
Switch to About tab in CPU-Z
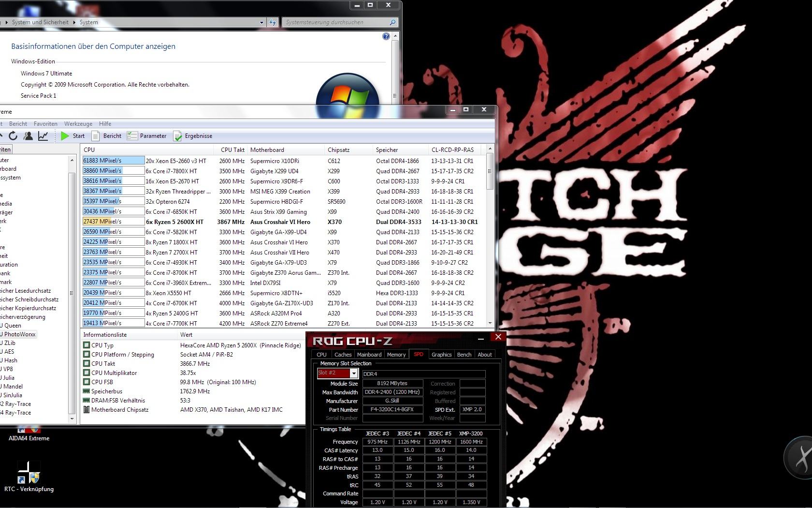pyautogui.click(x=485, y=355)
